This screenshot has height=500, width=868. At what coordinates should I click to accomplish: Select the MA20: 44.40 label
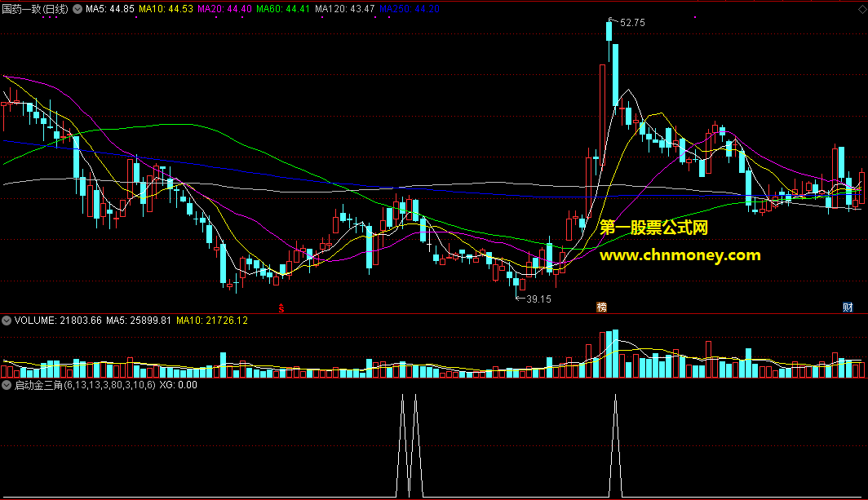pos(224,9)
